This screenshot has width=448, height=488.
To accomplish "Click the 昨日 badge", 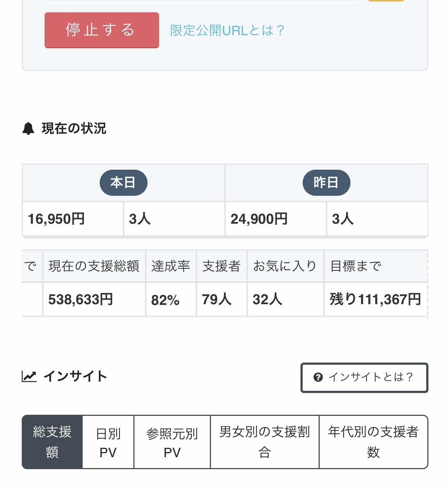I will [326, 182].
